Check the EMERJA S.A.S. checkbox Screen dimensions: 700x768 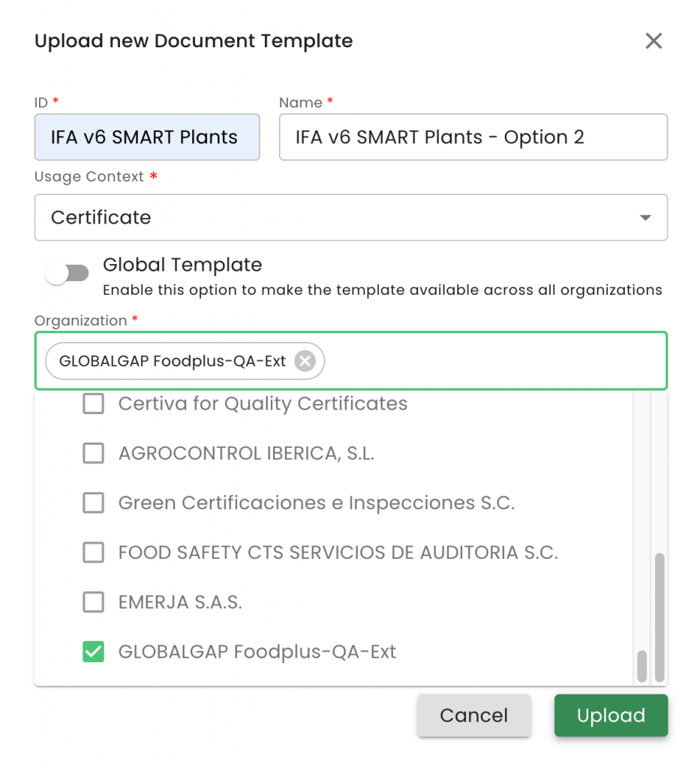pyautogui.click(x=93, y=602)
